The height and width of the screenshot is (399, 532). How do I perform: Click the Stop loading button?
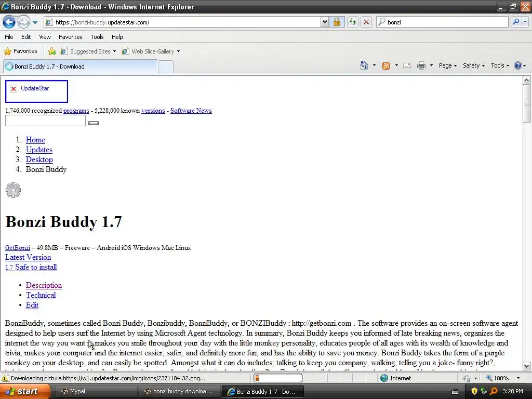point(366,22)
